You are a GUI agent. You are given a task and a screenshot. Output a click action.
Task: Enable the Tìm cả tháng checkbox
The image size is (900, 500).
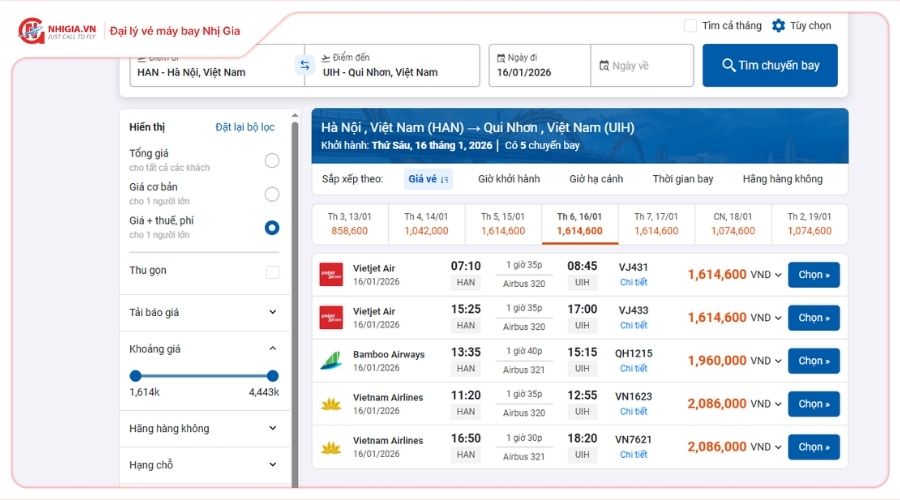(690, 26)
